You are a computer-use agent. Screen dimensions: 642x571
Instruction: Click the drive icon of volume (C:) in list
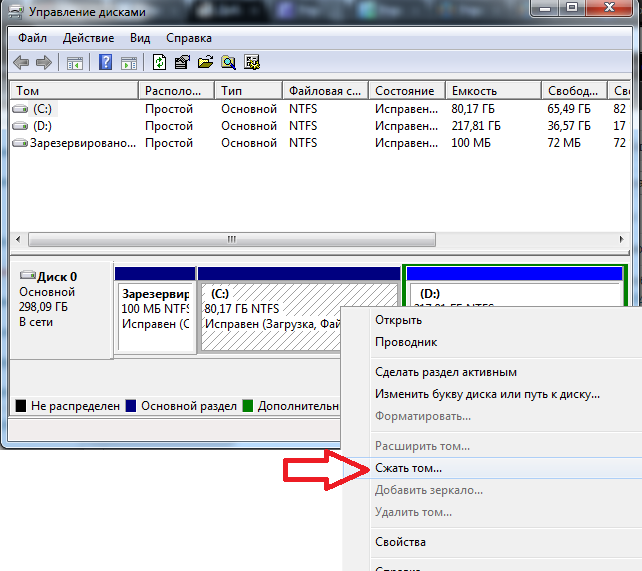pos(21,108)
